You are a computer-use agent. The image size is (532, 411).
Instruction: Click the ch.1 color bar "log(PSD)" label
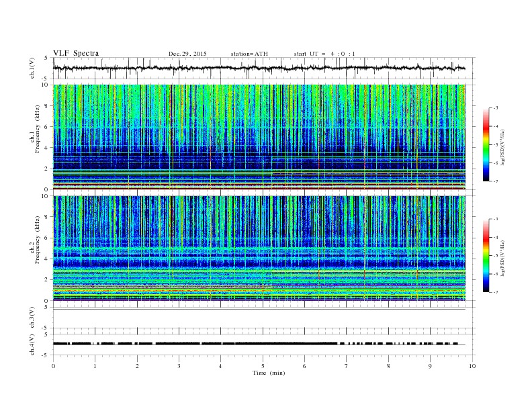(x=502, y=147)
